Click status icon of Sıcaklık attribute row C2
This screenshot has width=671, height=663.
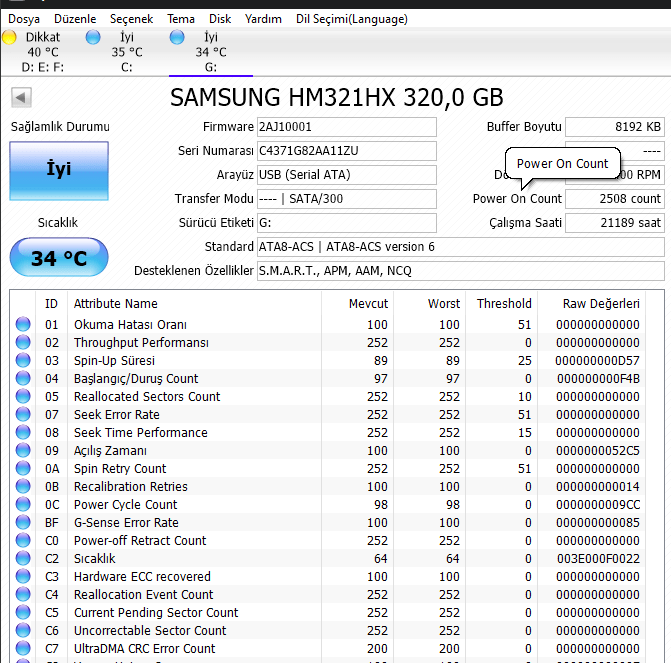[23, 558]
